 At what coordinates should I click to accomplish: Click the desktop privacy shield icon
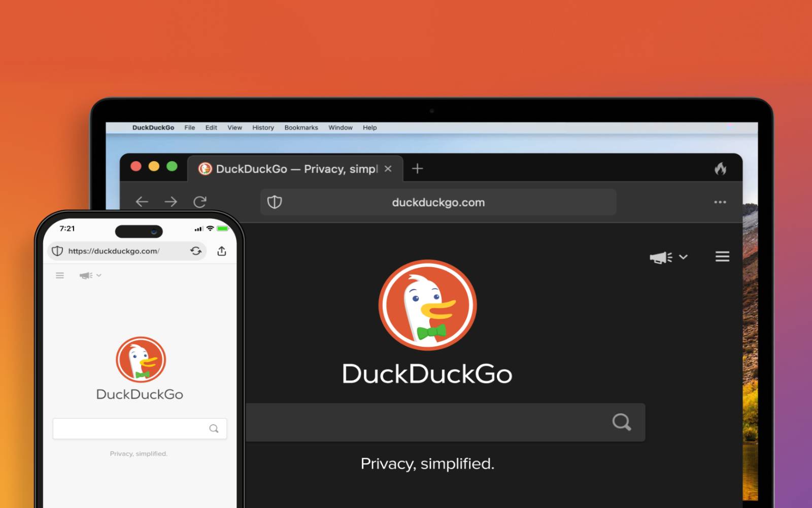[x=275, y=202]
